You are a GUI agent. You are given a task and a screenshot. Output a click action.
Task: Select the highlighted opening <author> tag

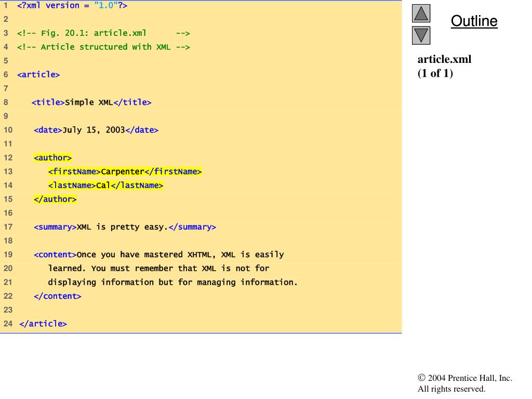[52, 158]
